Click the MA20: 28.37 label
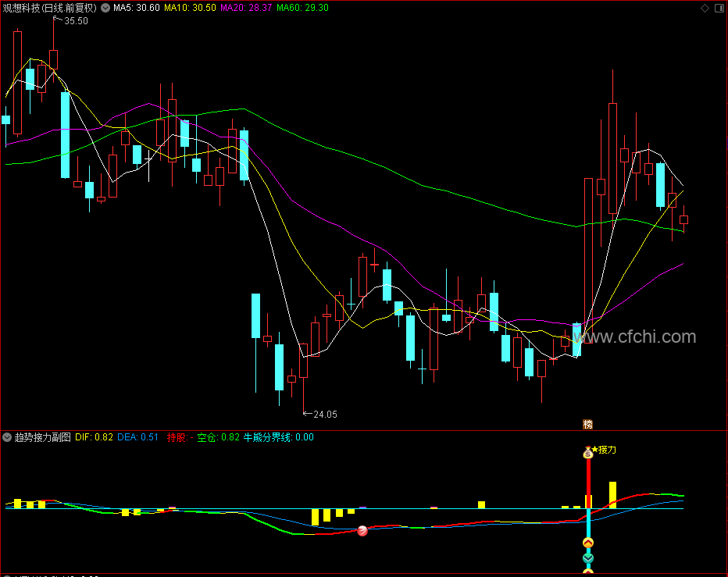Viewport: 728px width, 577px height. [246, 8]
